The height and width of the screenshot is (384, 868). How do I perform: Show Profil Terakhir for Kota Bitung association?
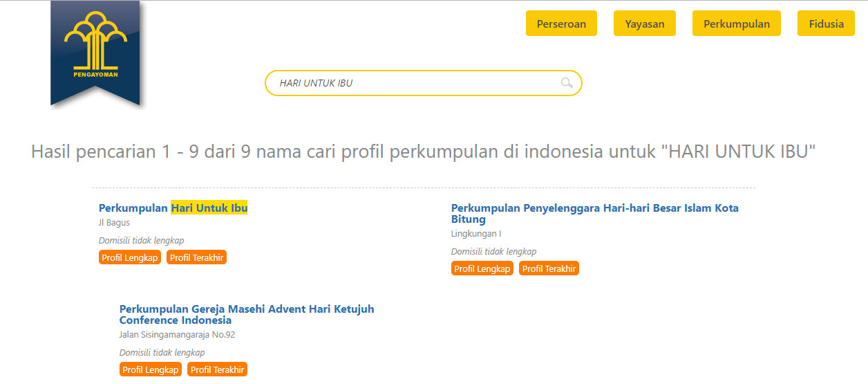(549, 268)
